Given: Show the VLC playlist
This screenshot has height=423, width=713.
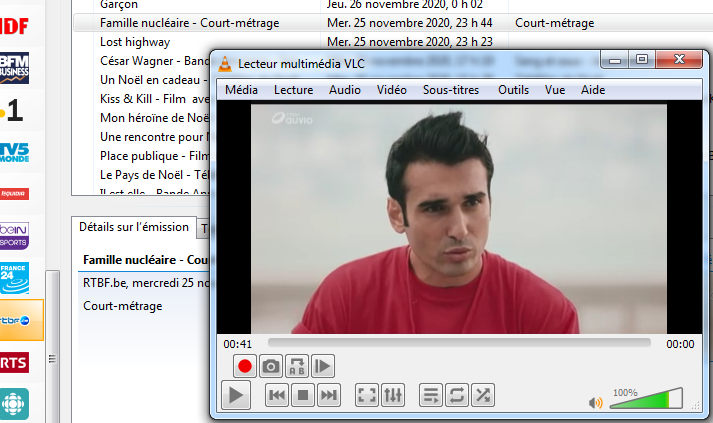Looking at the screenshot, I should 431,396.
